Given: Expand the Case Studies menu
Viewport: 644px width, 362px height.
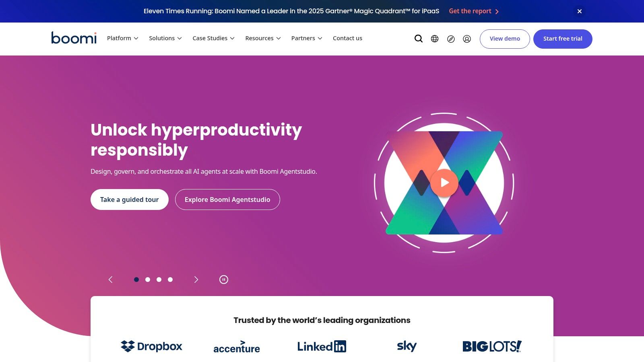Looking at the screenshot, I should [213, 38].
